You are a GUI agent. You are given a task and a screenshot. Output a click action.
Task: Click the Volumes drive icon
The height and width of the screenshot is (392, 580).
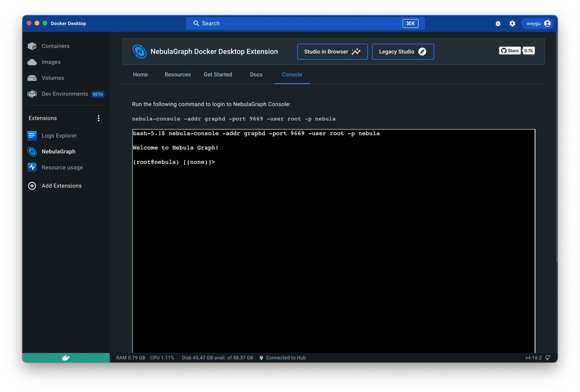(32, 78)
